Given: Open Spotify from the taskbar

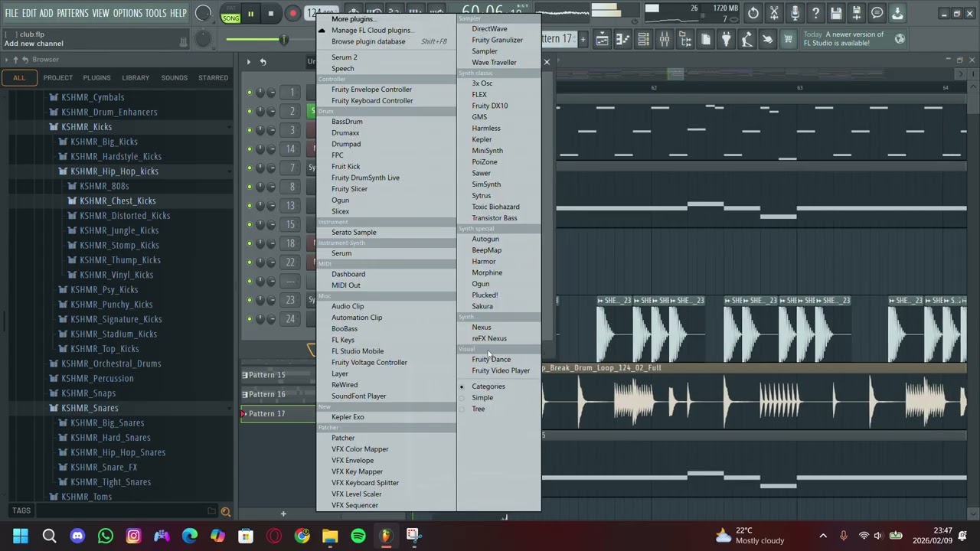Looking at the screenshot, I should tap(358, 536).
